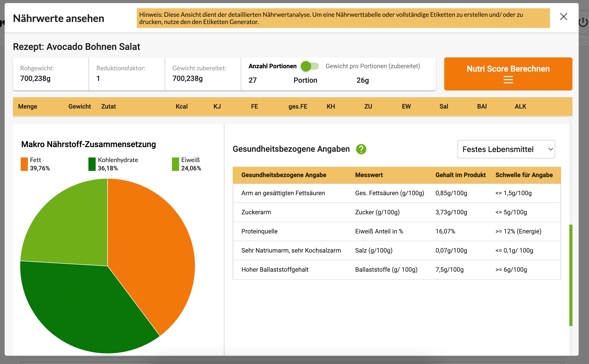
Task: Click the Eiweiß Anteil in % cell
Action: point(379,231)
